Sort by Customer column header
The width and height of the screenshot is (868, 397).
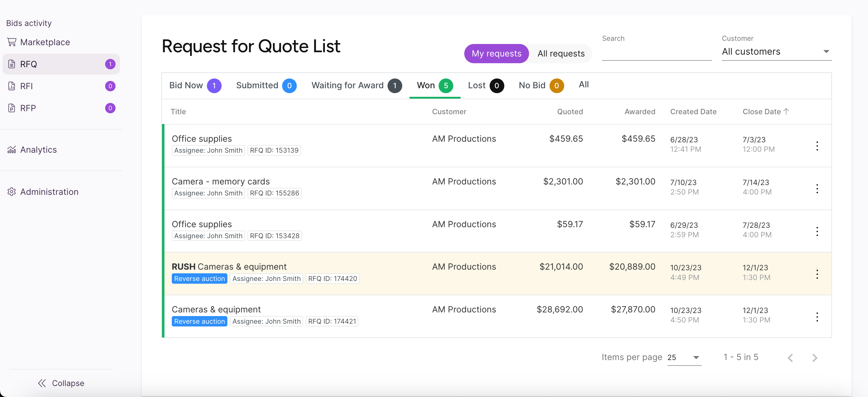[449, 111]
